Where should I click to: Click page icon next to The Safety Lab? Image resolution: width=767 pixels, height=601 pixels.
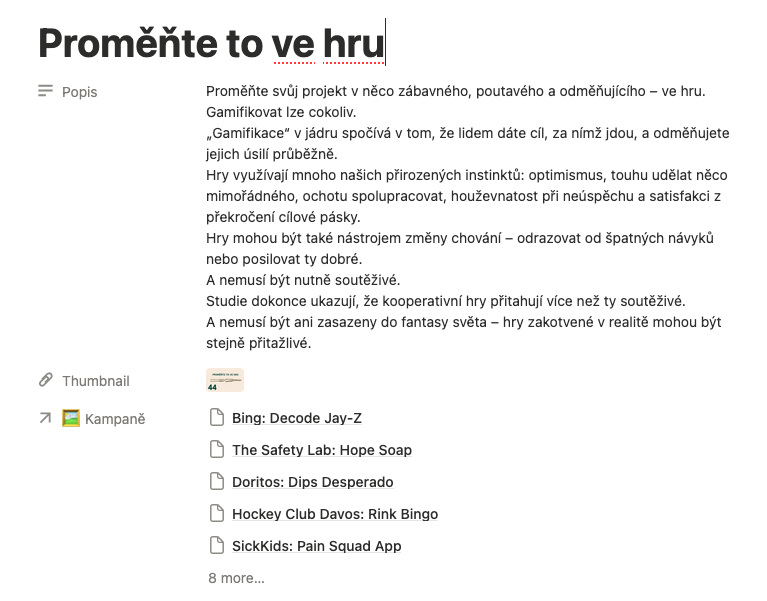click(x=217, y=449)
